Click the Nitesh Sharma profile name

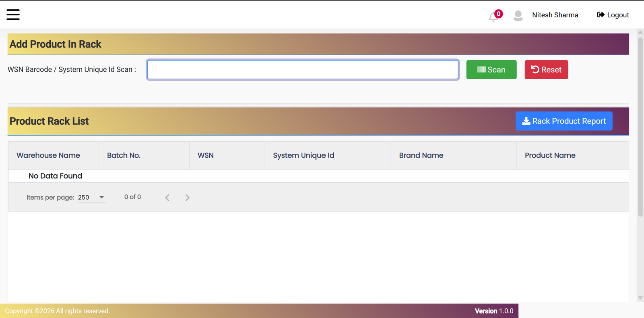[555, 15]
